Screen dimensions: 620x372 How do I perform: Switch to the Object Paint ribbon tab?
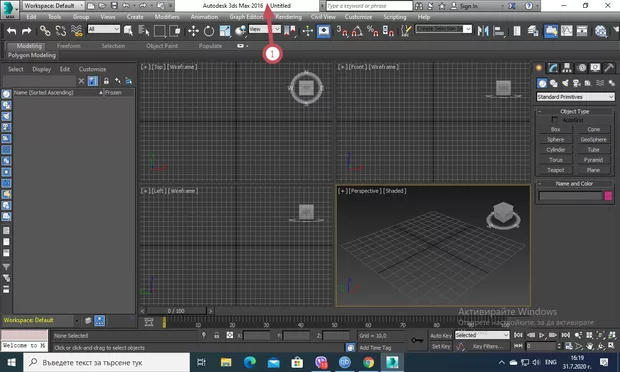pyautogui.click(x=162, y=46)
